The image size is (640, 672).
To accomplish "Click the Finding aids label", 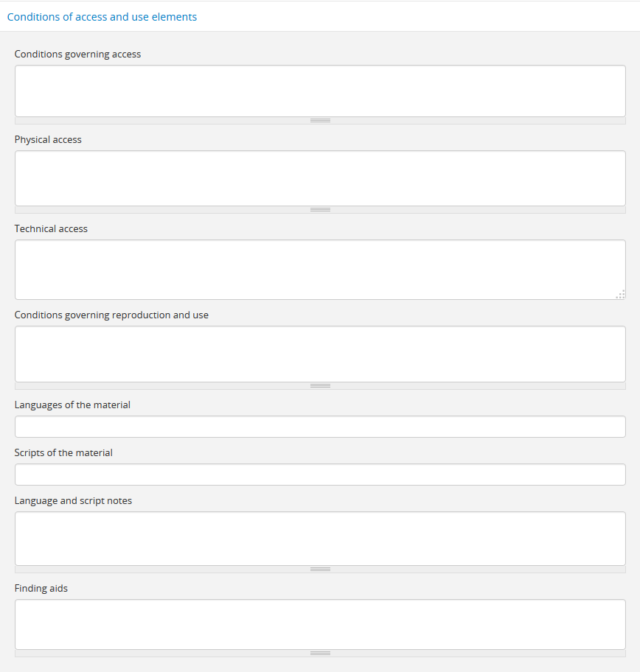I will (41, 588).
